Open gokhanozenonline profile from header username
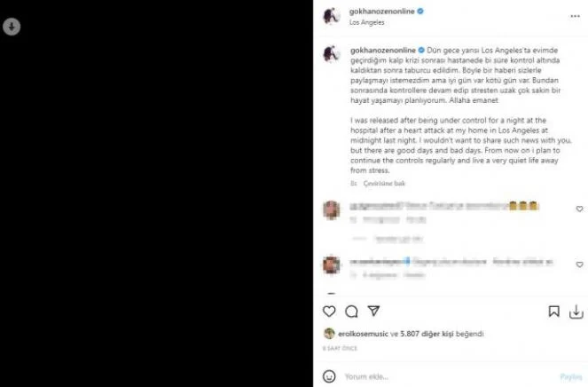This screenshot has width=588, height=387. (x=381, y=12)
